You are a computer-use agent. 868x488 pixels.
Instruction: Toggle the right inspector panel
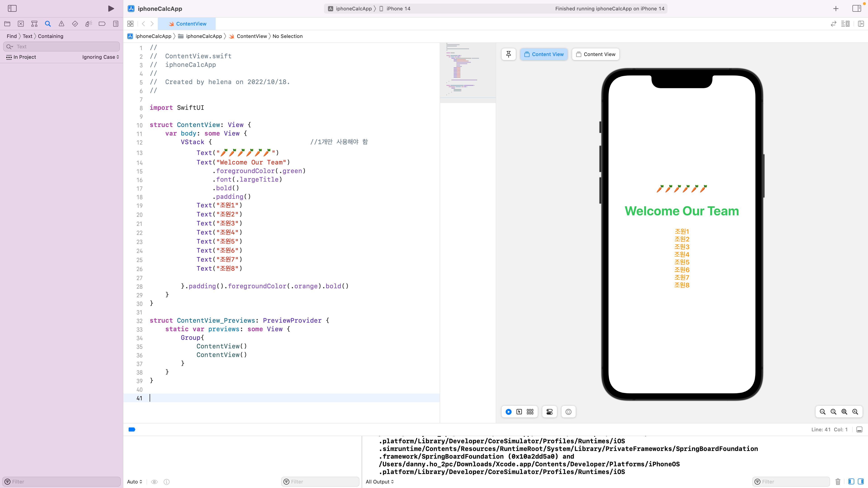856,8
